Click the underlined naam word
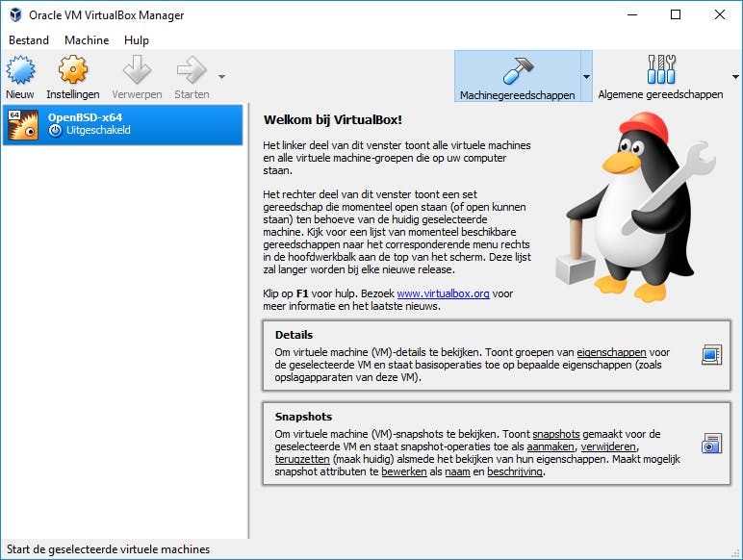 (457, 471)
